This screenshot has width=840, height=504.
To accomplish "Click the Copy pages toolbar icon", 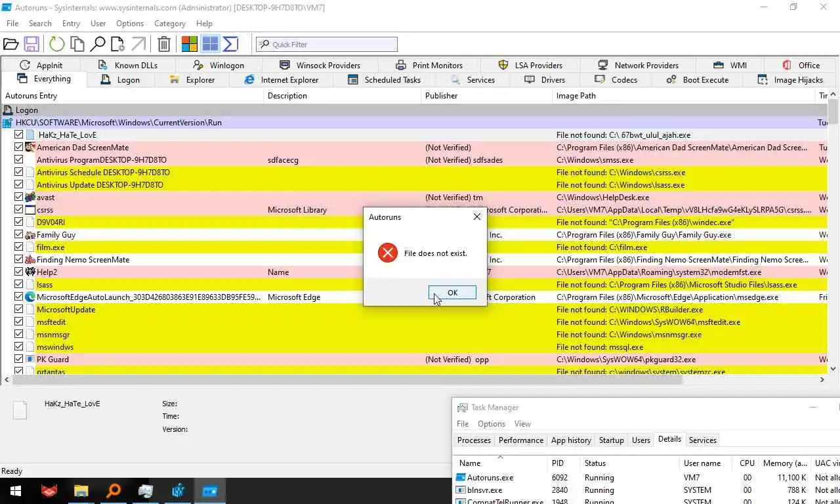I will coord(77,44).
